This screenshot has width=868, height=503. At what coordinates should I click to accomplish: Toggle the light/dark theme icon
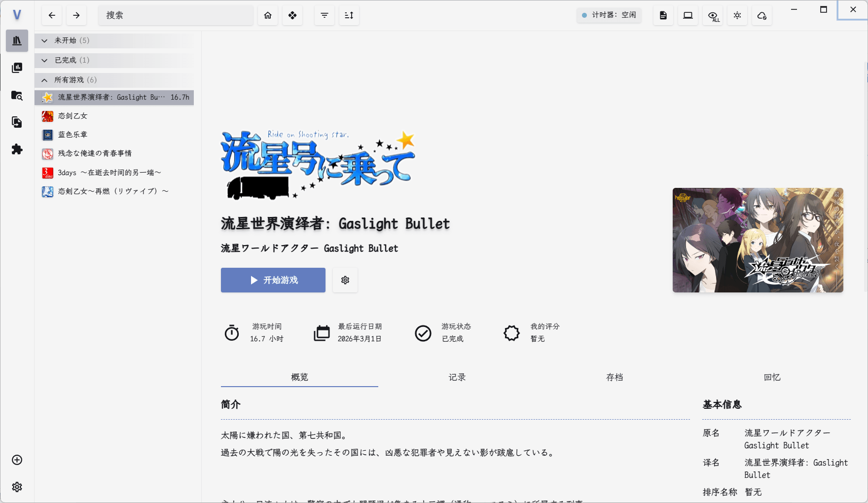[x=737, y=15]
